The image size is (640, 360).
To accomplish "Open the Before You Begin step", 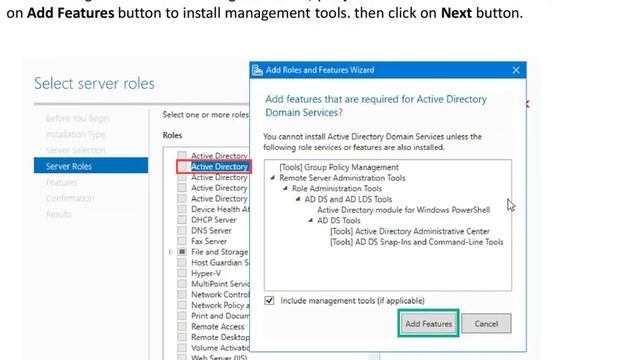I will [78, 118].
